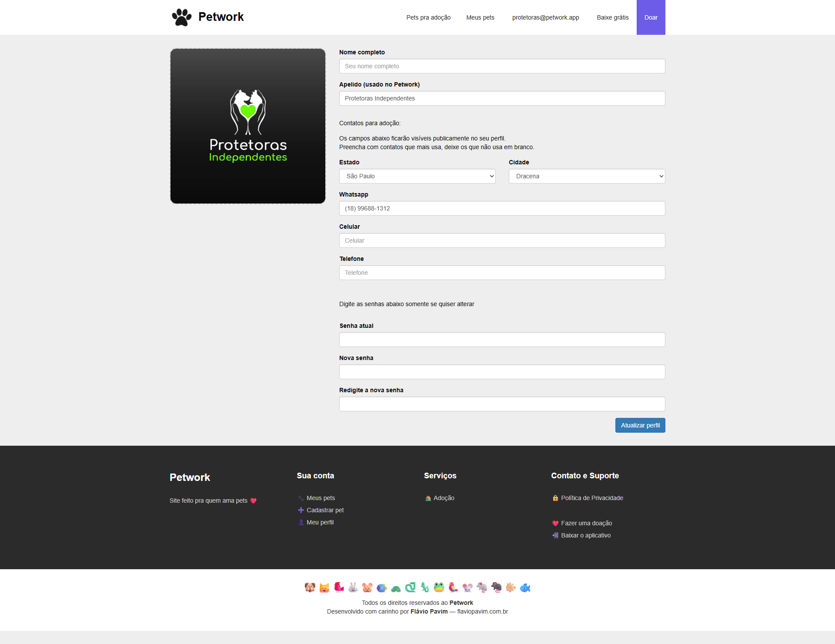Click the download icon beside Baixar o aplicativo
The image size is (835, 644).
click(x=555, y=536)
